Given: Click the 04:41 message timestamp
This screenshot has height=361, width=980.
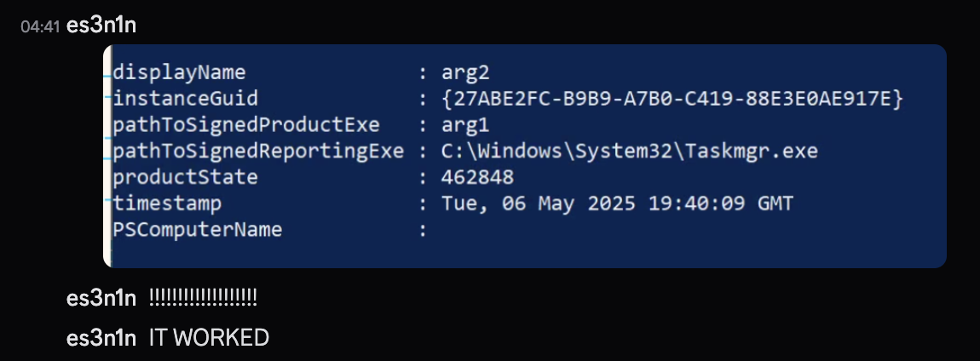Looking at the screenshot, I should tap(40, 27).
